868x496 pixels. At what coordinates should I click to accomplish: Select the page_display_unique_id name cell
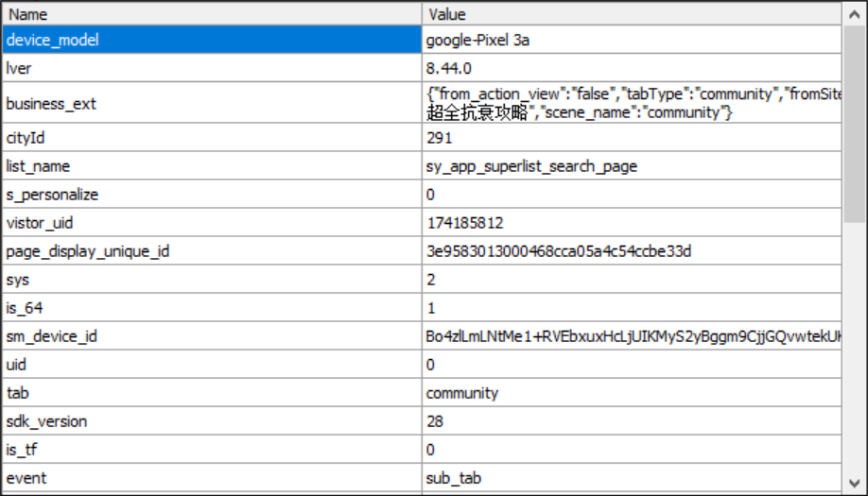(x=212, y=251)
